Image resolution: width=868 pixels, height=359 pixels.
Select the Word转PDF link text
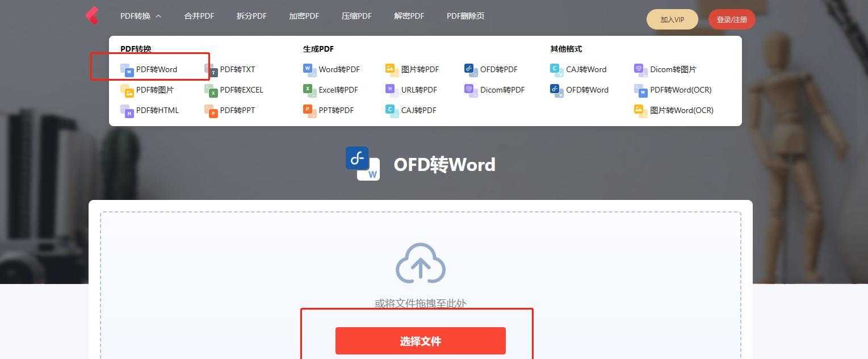(339, 69)
